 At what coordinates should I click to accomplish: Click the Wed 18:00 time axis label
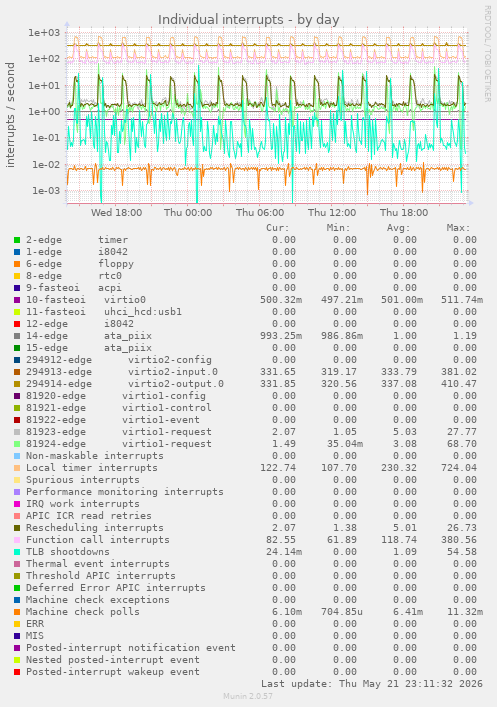pos(116,213)
